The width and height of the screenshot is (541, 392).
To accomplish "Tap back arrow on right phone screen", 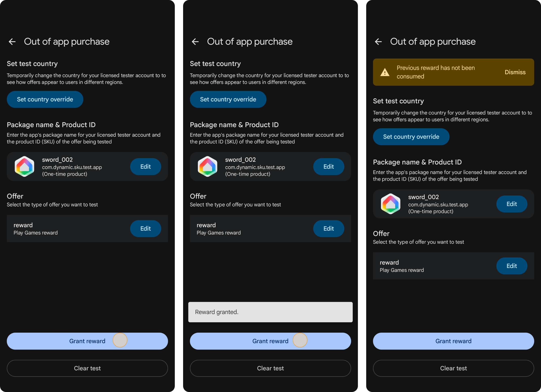I will pos(378,42).
